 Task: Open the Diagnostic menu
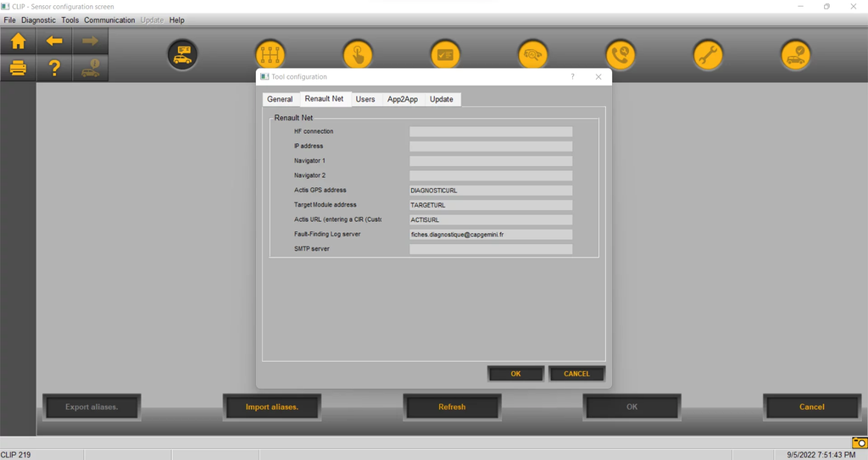[x=38, y=19]
